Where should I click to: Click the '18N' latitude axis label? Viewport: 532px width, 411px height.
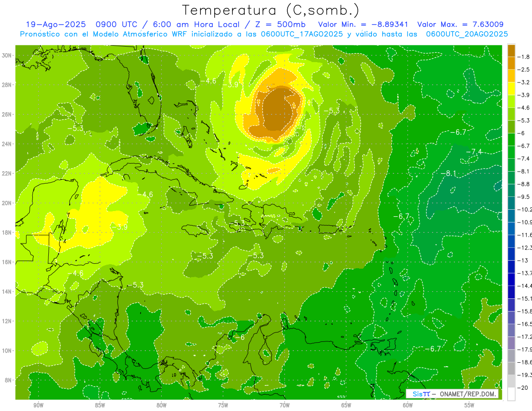pyautogui.click(x=8, y=232)
